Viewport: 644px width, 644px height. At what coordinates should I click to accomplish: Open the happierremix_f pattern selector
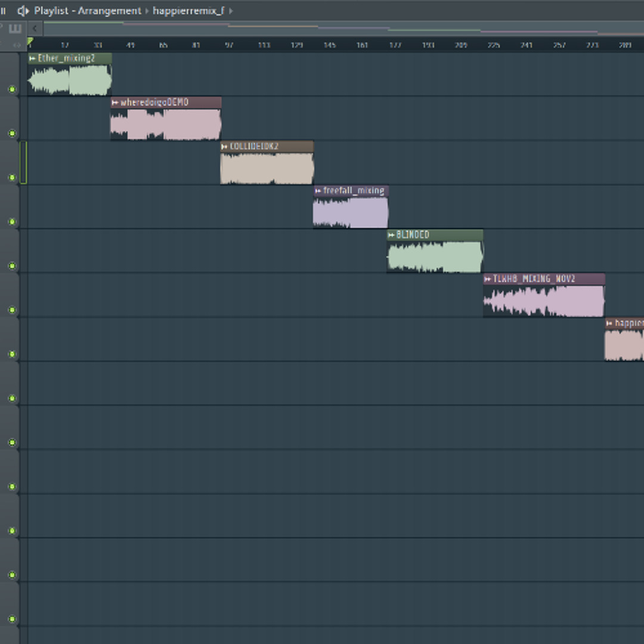coord(188,11)
